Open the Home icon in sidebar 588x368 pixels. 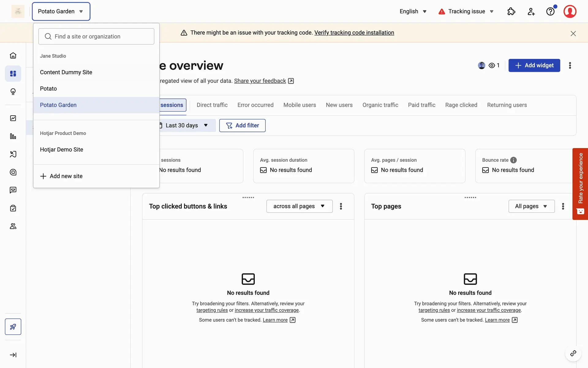coord(13,56)
